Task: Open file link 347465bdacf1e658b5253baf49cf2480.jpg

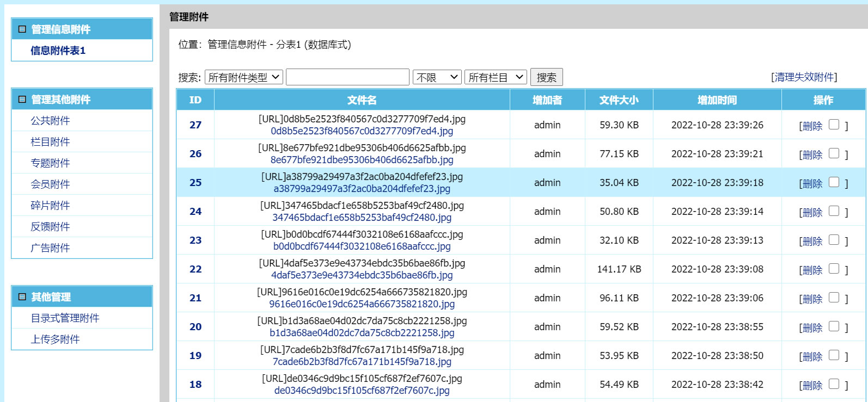Action: click(x=362, y=218)
